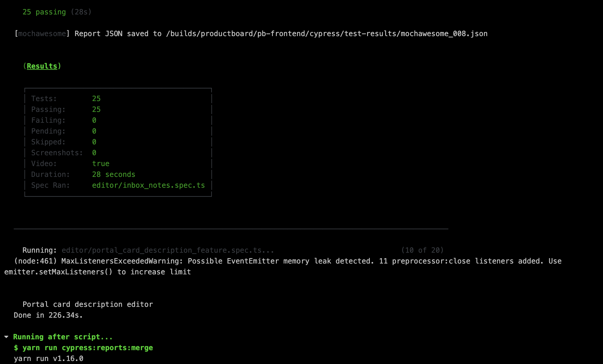The image size is (603, 364).
Task: Click the disclosure triangle beside 'Running after script'
Action: (x=5, y=336)
